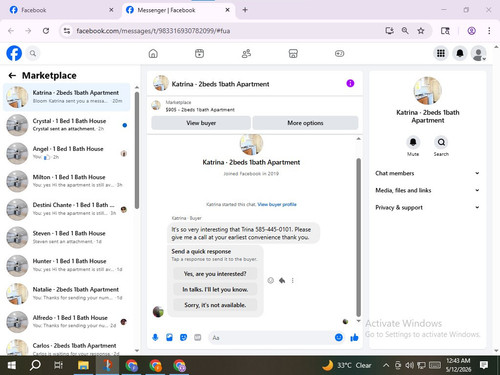Screen dimensions: 500x375
Task: Mute this conversation with bell icon
Action: pos(413,142)
